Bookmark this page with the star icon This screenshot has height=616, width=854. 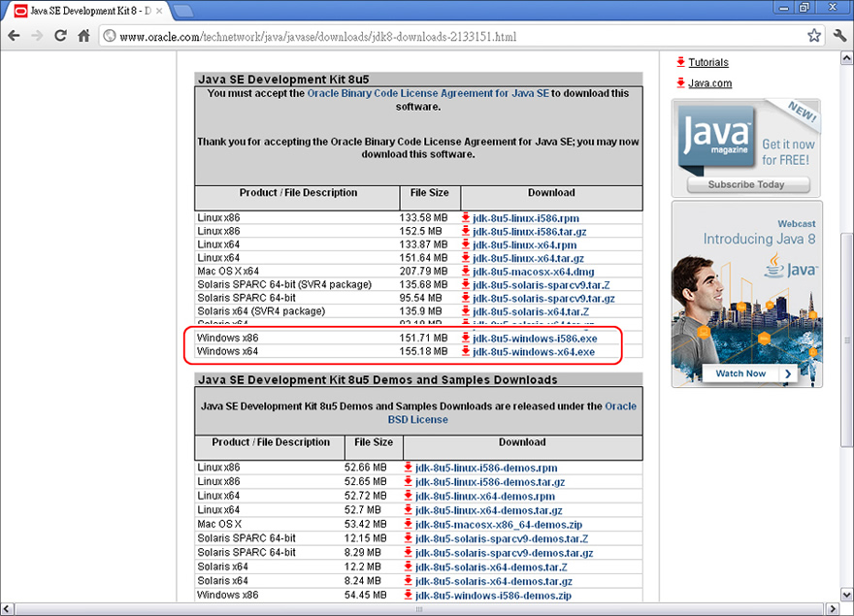814,36
